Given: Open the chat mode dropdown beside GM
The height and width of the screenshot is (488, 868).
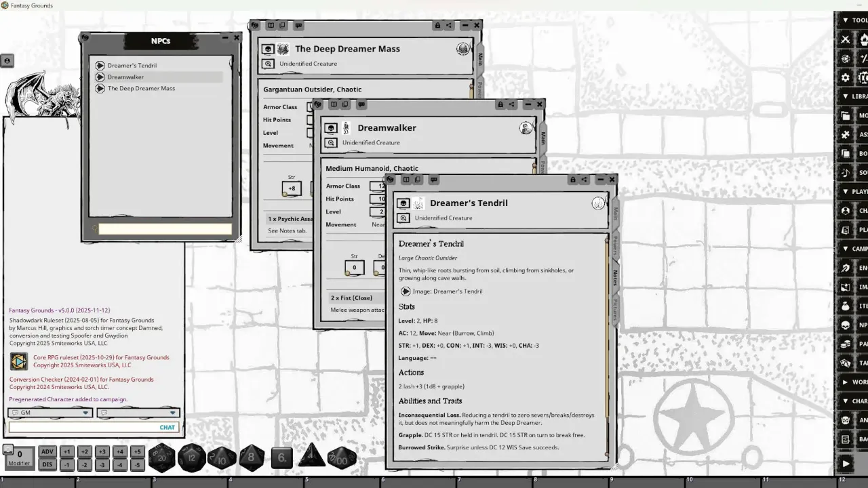Looking at the screenshot, I should pos(138,412).
